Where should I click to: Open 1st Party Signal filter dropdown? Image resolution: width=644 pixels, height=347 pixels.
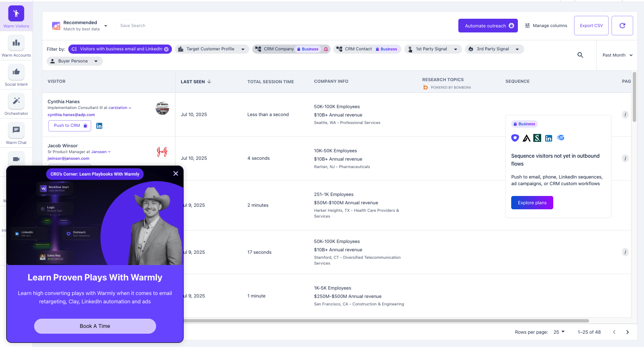(x=433, y=49)
